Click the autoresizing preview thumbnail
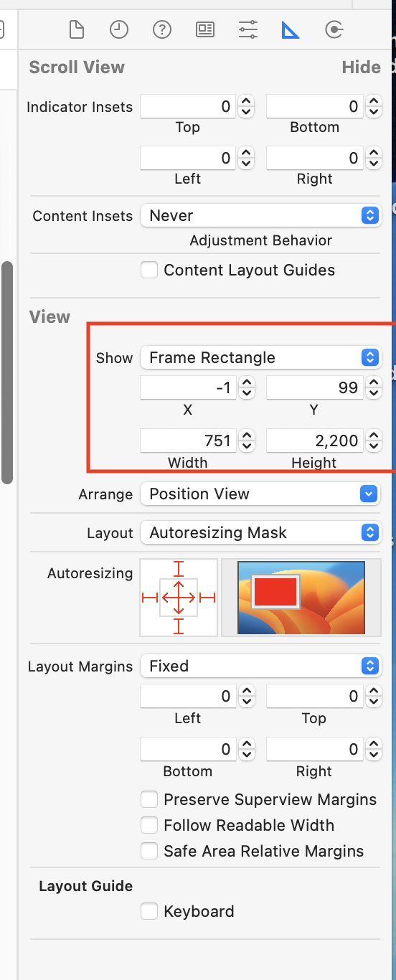Viewport: 396px width, 980px height. 301,598
